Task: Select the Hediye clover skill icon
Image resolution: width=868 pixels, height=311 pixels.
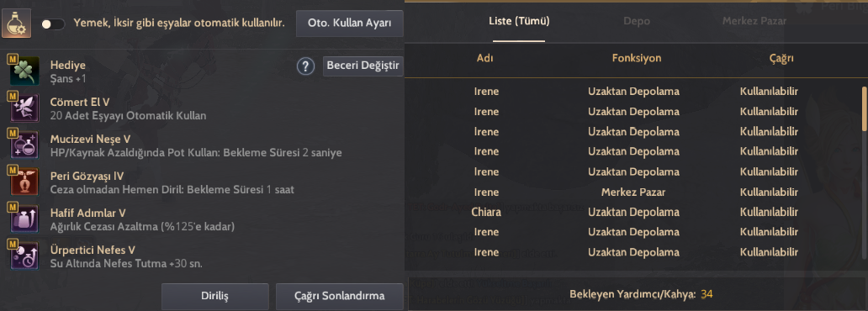Action: (24, 71)
